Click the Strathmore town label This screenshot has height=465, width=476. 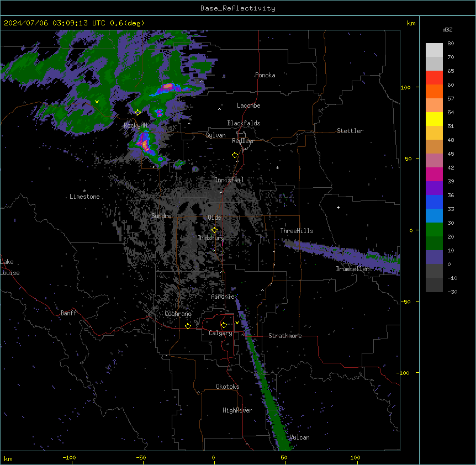click(285, 336)
